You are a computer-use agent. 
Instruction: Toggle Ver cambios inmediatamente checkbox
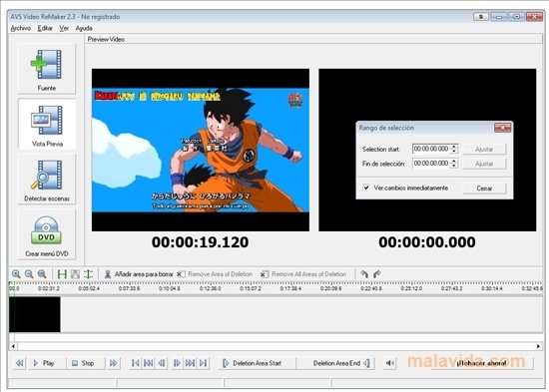click(366, 188)
